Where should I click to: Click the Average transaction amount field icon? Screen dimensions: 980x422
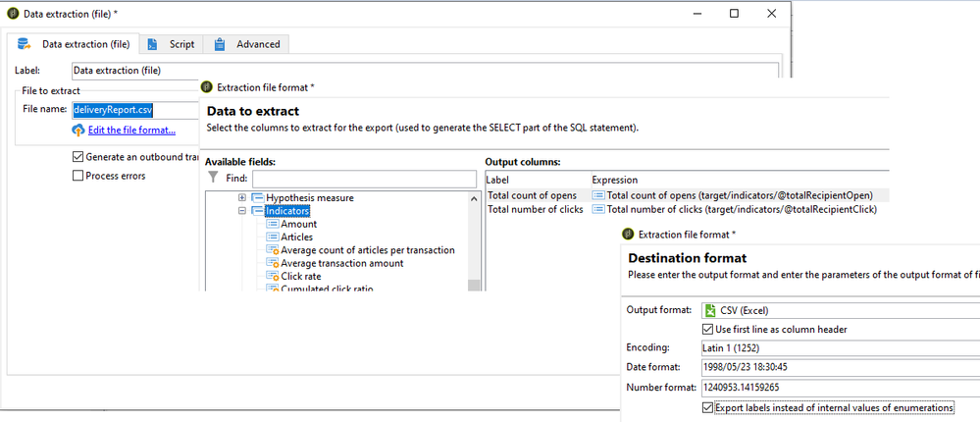click(273, 264)
